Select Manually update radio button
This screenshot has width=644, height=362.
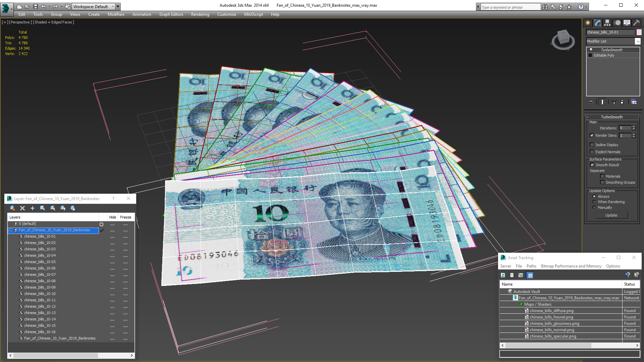594,207
